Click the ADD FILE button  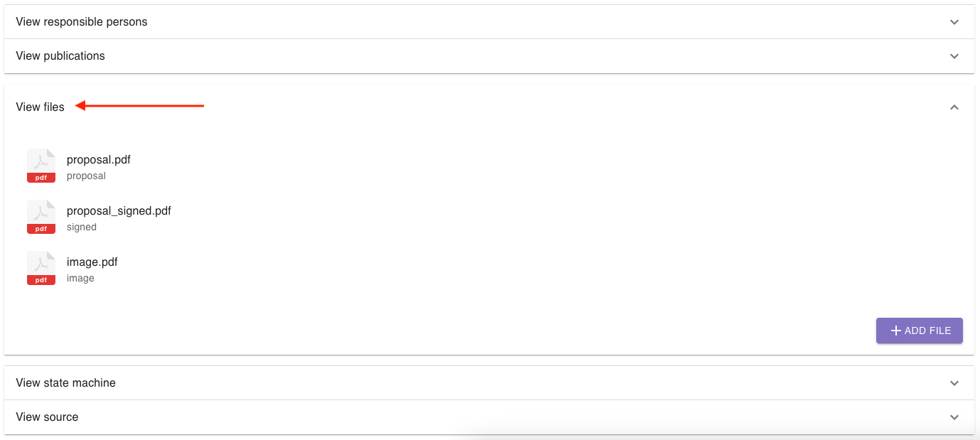(x=920, y=331)
